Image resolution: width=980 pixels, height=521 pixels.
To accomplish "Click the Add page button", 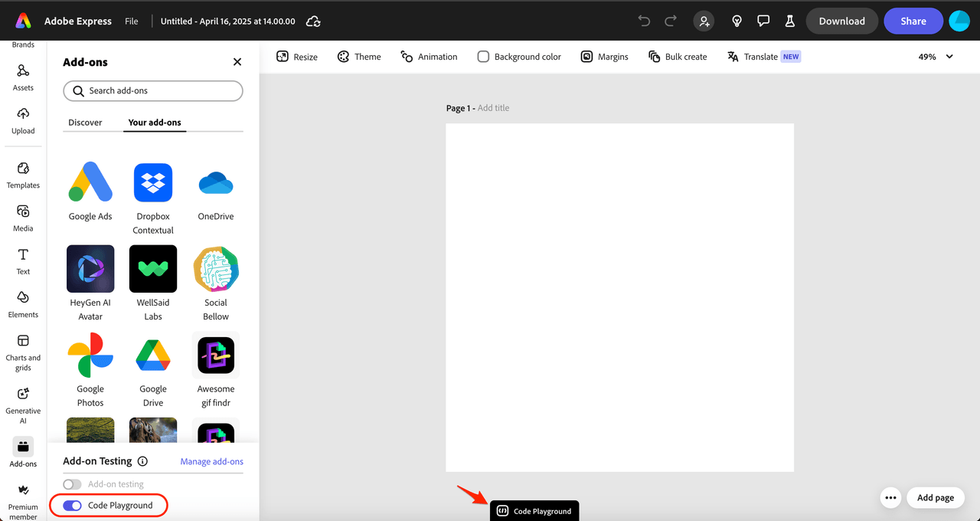I will (x=936, y=497).
